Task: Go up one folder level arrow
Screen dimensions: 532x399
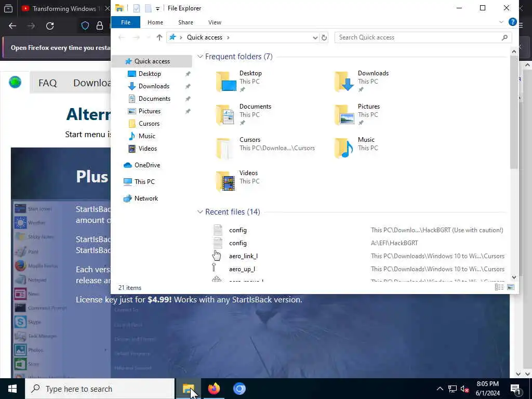Action: (159, 37)
